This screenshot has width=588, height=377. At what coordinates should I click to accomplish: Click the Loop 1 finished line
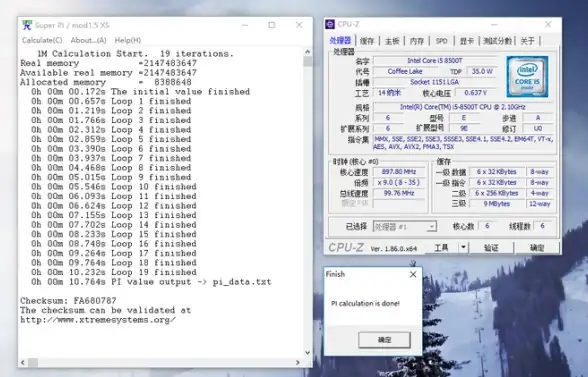pyautogui.click(x=111, y=101)
